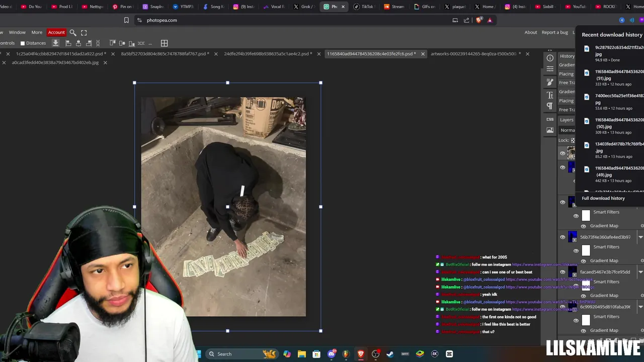The width and height of the screenshot is (644, 362).
Task: Click the 56b73f4e360afe4ed3b97 layer thumbnail
Action: 573,237
